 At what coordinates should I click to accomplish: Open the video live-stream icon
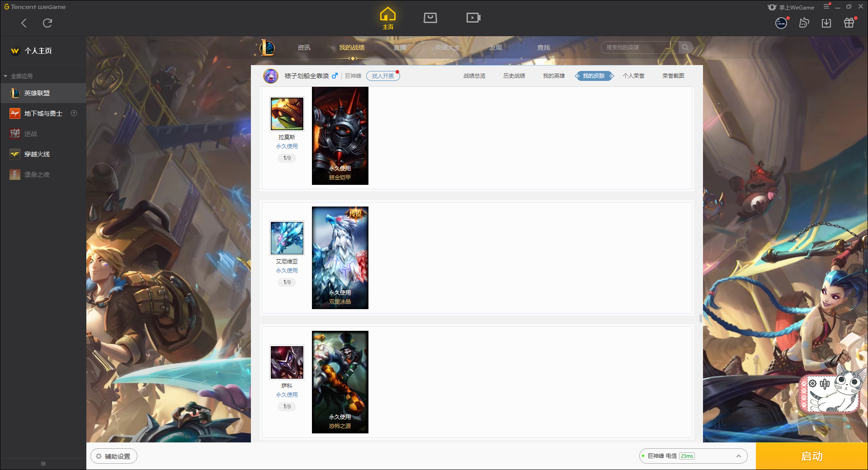(x=473, y=18)
